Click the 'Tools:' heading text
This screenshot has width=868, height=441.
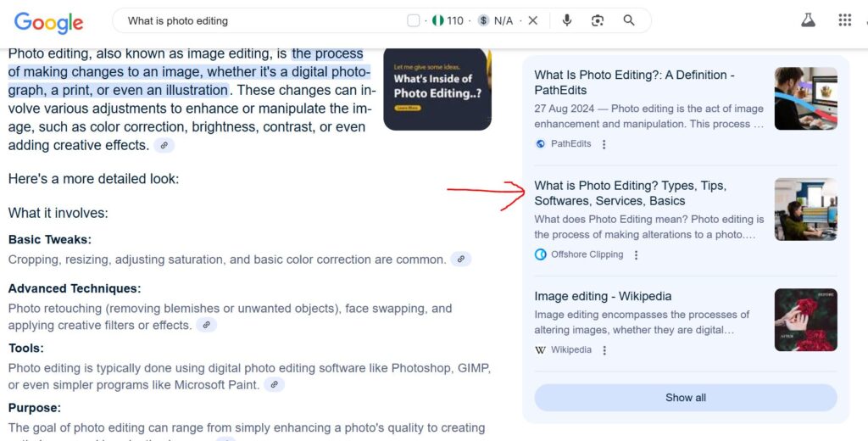26,348
